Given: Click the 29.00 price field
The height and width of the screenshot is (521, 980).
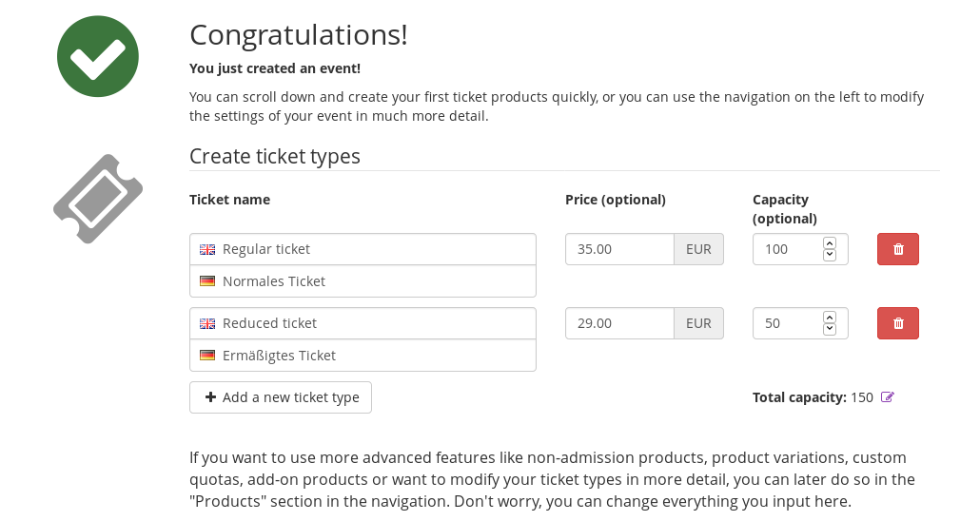Looking at the screenshot, I should 619,323.
